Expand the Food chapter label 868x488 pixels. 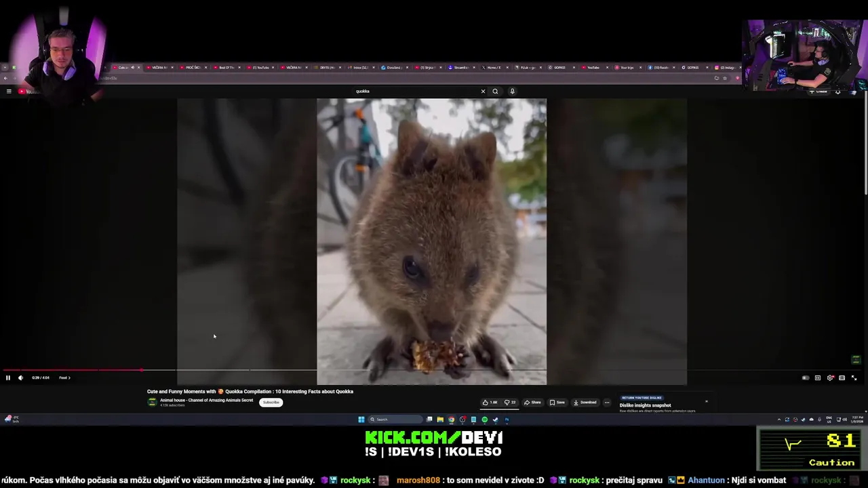(64, 378)
